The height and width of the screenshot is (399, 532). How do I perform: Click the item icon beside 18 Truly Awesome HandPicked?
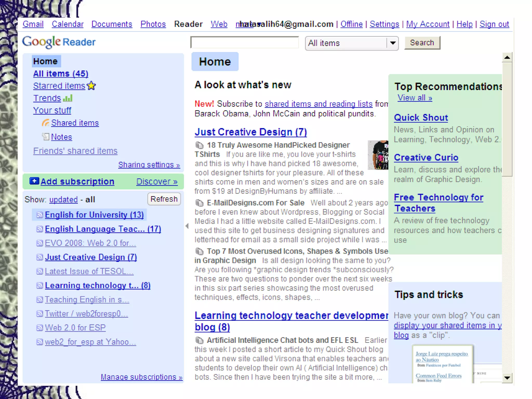pos(199,145)
